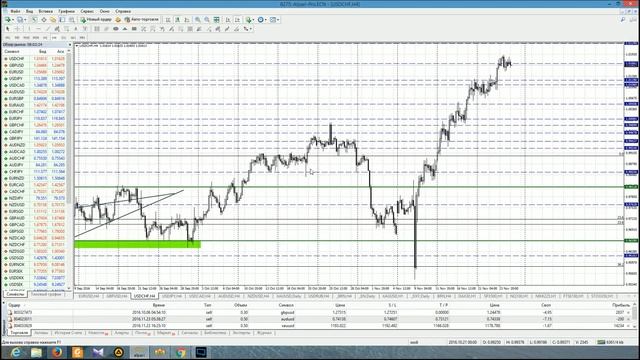Open the profiles dropdown arrow
This screenshot has width=640, height=360.
coord(25,20)
